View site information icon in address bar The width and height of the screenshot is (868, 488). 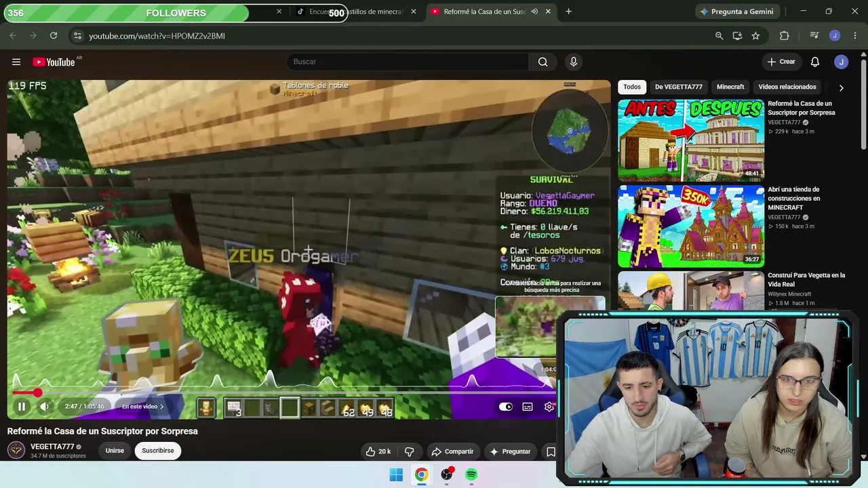coord(77,36)
